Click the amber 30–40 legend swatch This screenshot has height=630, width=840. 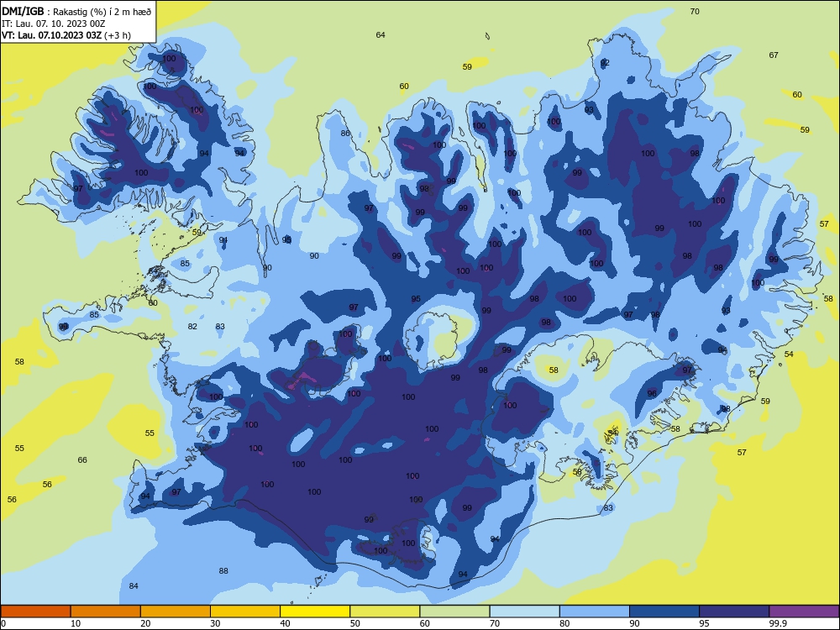point(245,612)
